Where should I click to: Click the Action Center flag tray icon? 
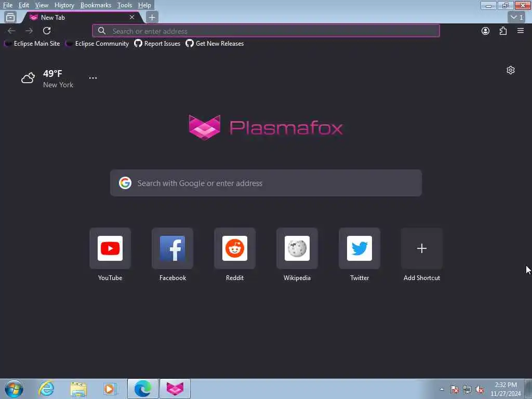coord(455,390)
